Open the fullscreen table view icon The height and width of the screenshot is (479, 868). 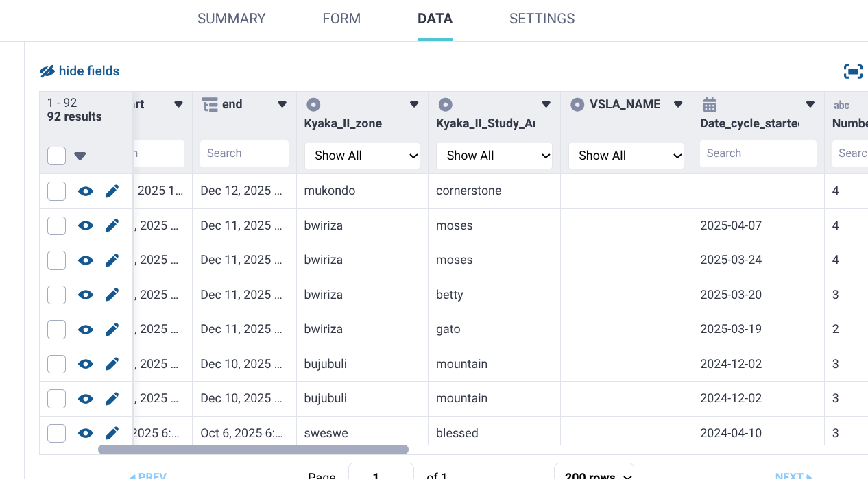(853, 71)
